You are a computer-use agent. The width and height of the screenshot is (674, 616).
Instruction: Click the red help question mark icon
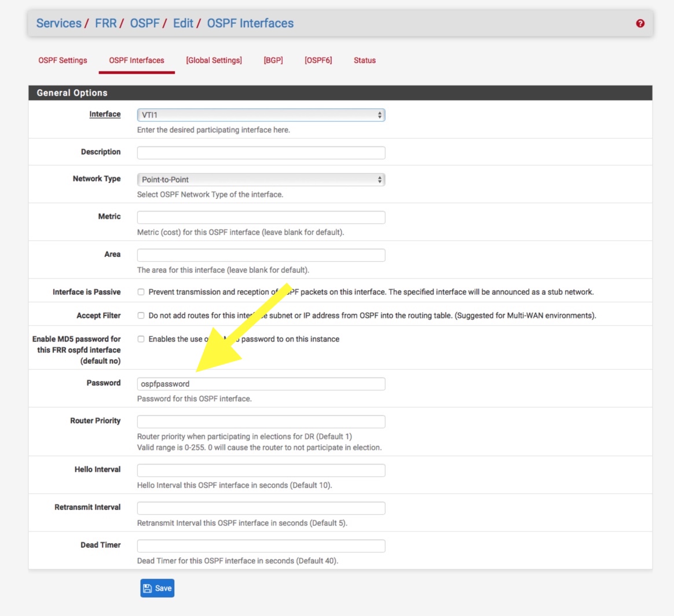pyautogui.click(x=640, y=24)
